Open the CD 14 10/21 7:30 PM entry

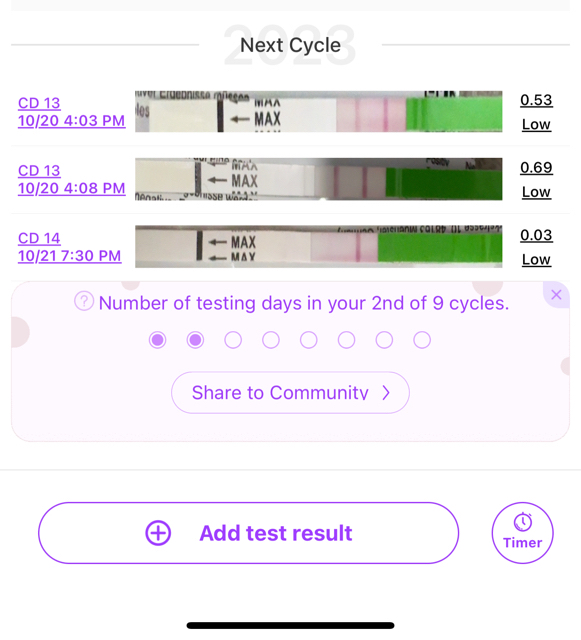tap(70, 247)
